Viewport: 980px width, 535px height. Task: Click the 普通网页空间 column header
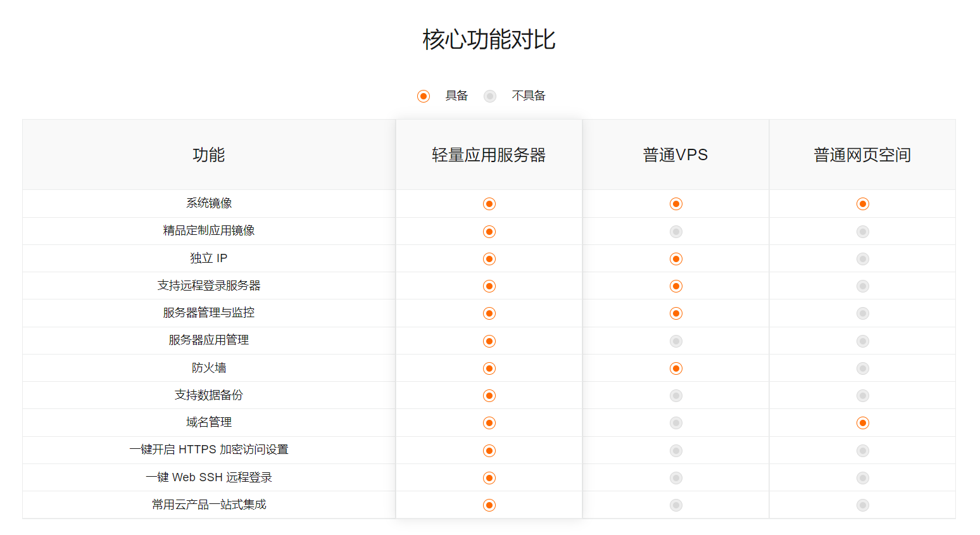coord(862,155)
